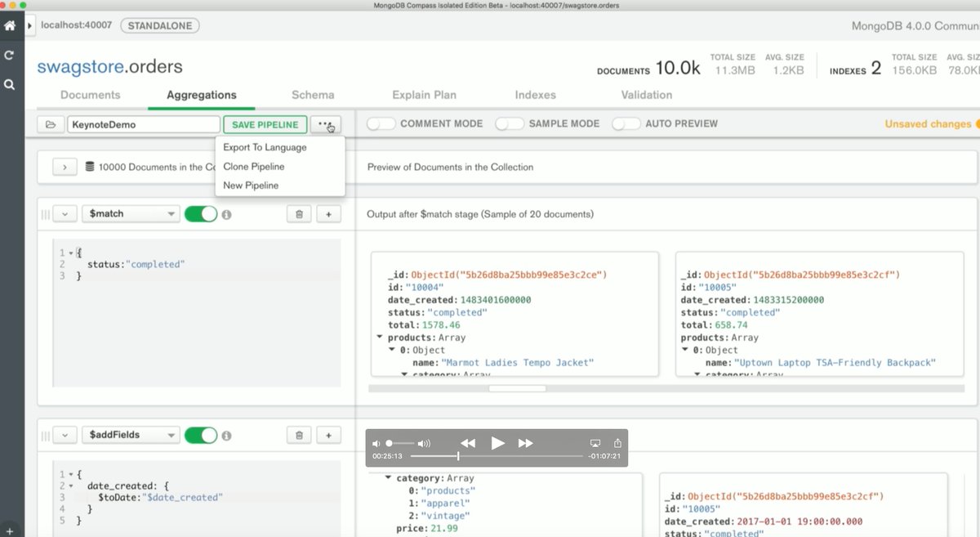Click fast-forward in the video player
The width and height of the screenshot is (980, 537).
click(x=526, y=443)
